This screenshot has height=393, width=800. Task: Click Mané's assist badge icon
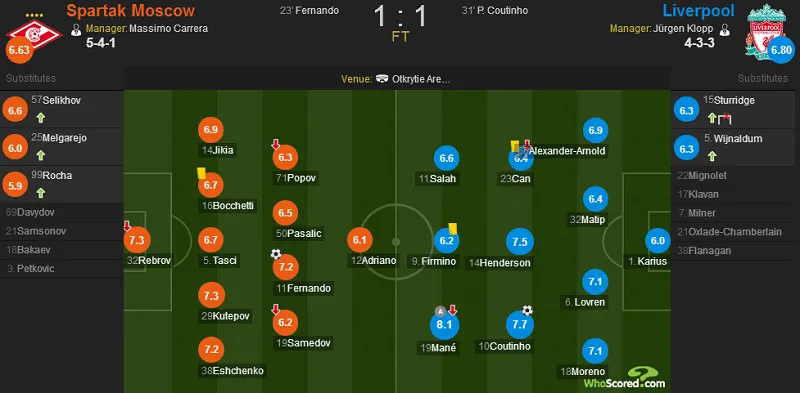[440, 311]
